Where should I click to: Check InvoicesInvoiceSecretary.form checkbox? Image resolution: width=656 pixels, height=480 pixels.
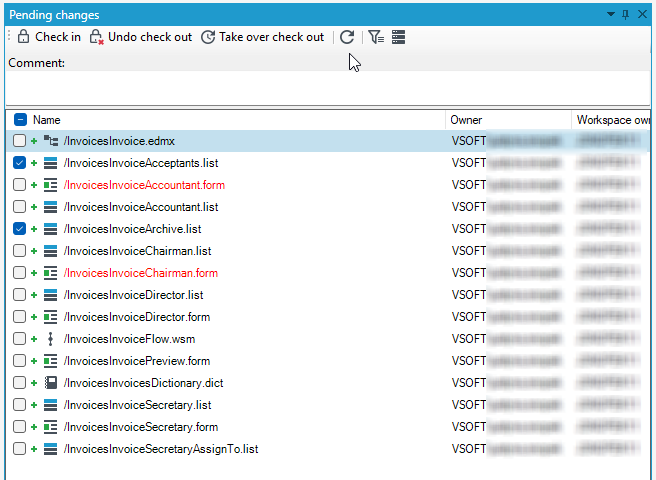[x=19, y=426]
